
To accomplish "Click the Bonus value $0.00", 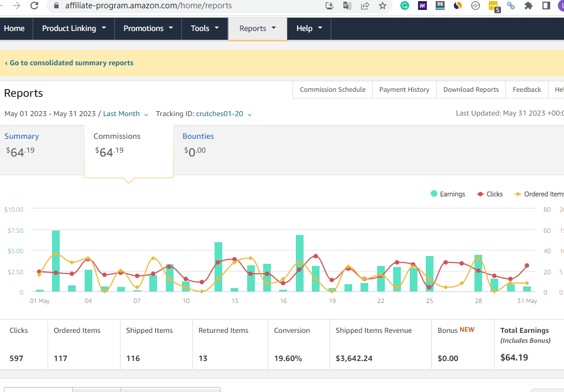I will coord(448,359).
